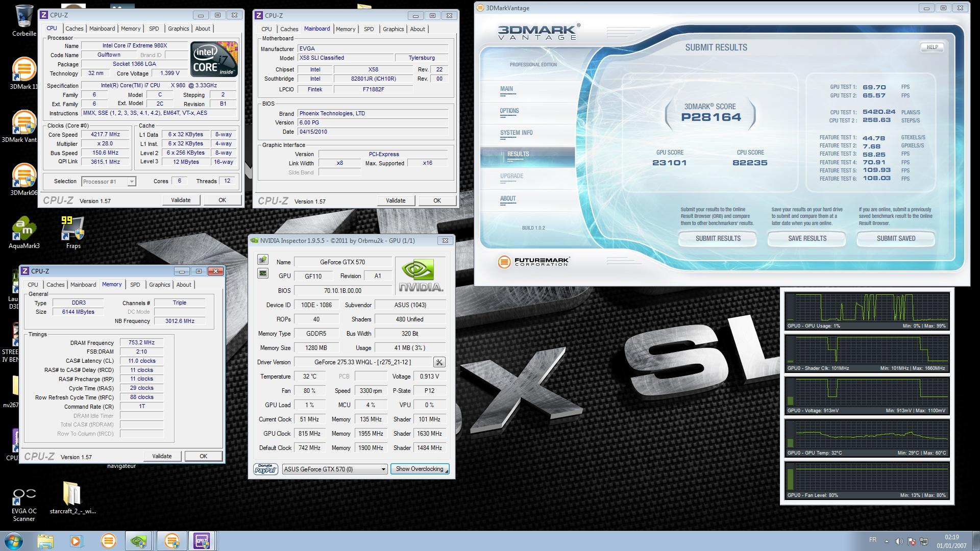Click the Shader Clk monitoring graph
This screenshot has width=980, height=551.
[867, 354]
